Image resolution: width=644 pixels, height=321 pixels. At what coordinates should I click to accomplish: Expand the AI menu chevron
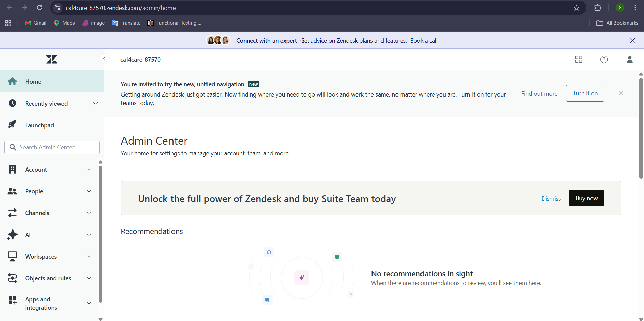pos(89,235)
